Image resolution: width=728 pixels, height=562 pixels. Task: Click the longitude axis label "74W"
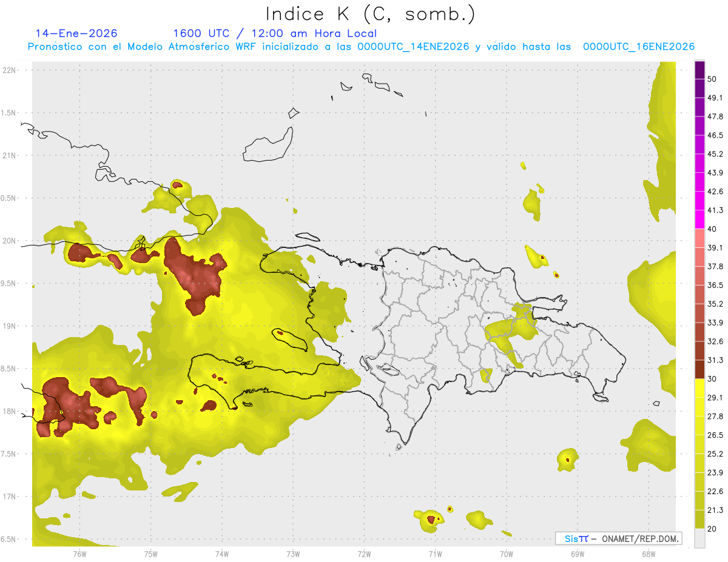[222, 554]
